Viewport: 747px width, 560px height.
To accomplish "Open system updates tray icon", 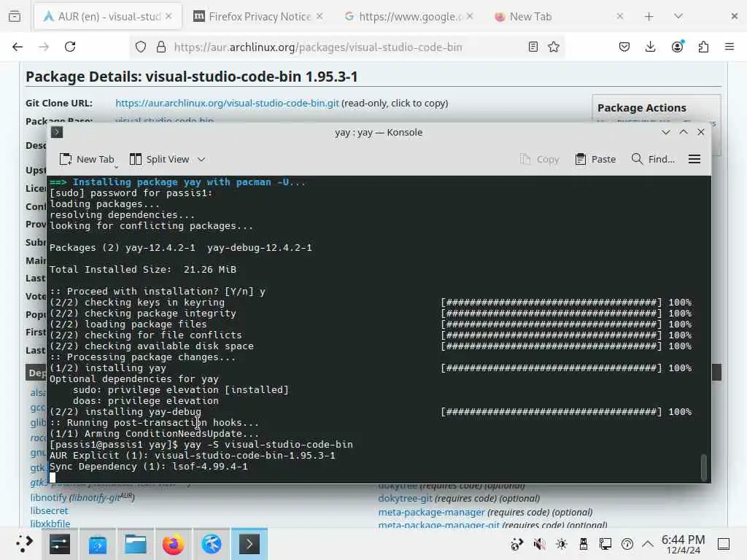I will click(517, 544).
